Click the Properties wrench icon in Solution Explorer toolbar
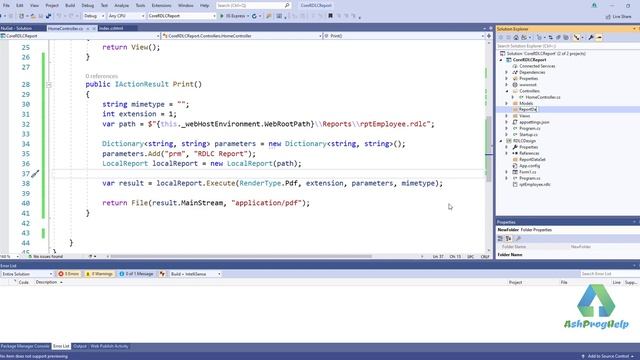The image size is (640, 360). pos(591,38)
